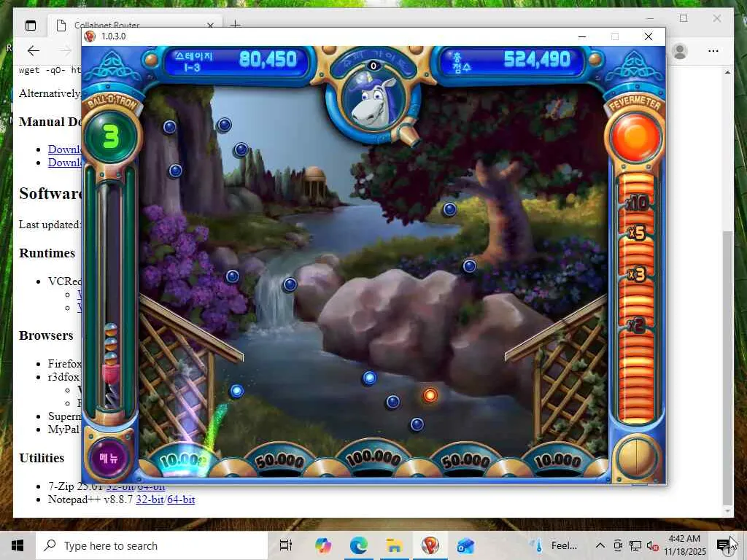Click the ball launcher cannon nozzle

409,135
